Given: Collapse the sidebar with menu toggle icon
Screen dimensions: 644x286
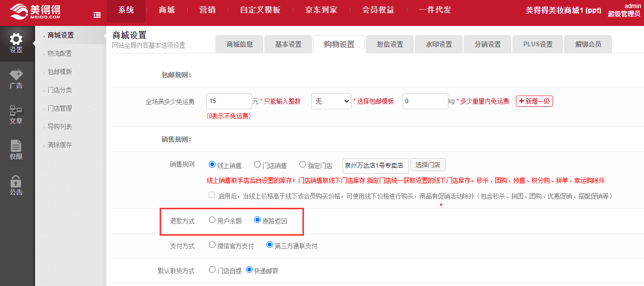Looking at the screenshot, I should click(x=97, y=15).
